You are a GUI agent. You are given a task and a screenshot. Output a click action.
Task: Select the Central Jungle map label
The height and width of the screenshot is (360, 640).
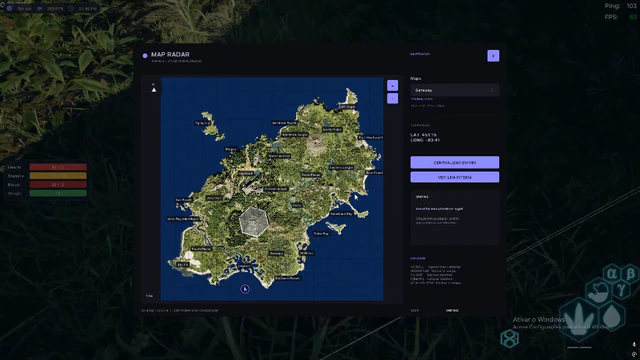(x=276, y=189)
